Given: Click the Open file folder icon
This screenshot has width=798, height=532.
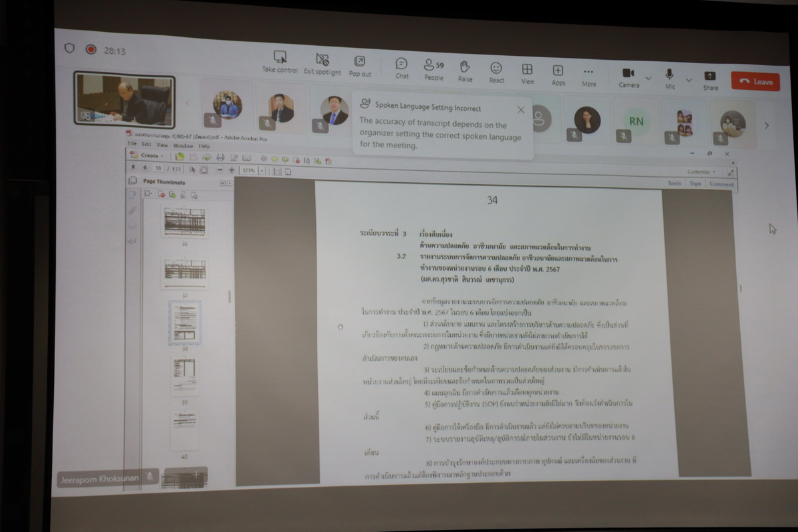Looking at the screenshot, I should pyautogui.click(x=180, y=156).
